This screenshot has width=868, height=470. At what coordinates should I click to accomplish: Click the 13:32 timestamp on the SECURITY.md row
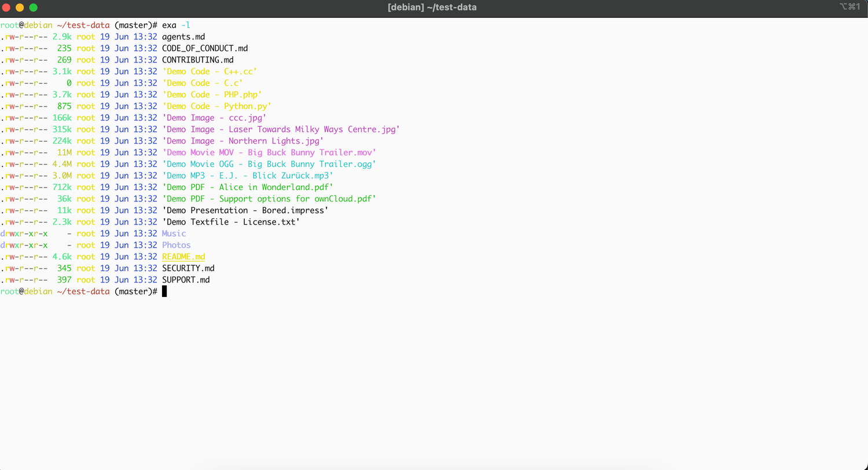click(145, 268)
